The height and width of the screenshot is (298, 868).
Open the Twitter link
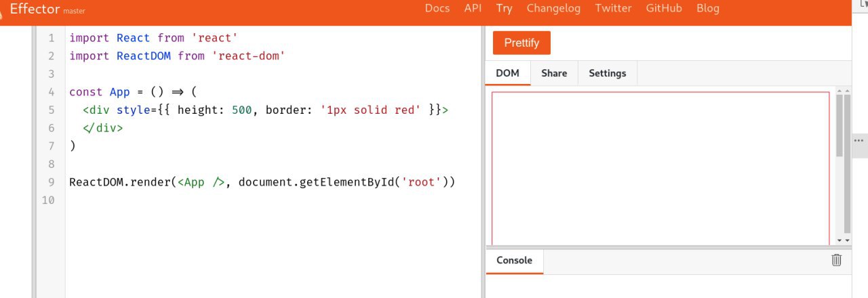click(613, 8)
